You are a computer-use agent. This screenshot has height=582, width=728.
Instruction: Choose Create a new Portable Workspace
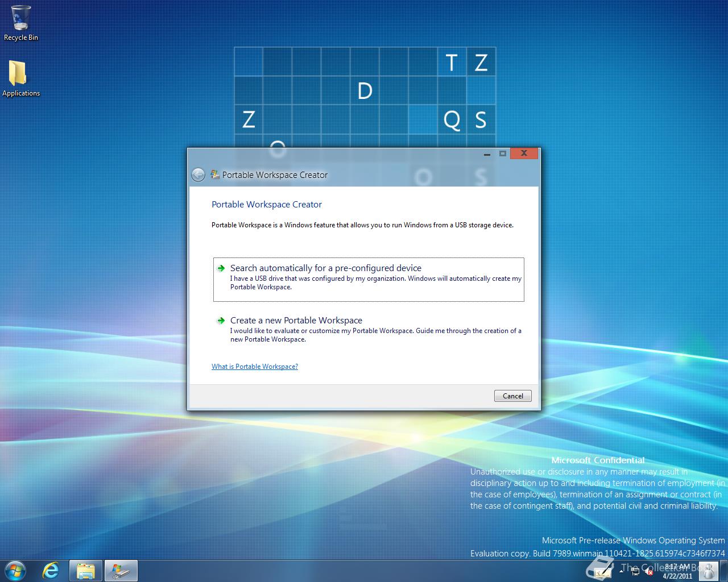pos(369,330)
